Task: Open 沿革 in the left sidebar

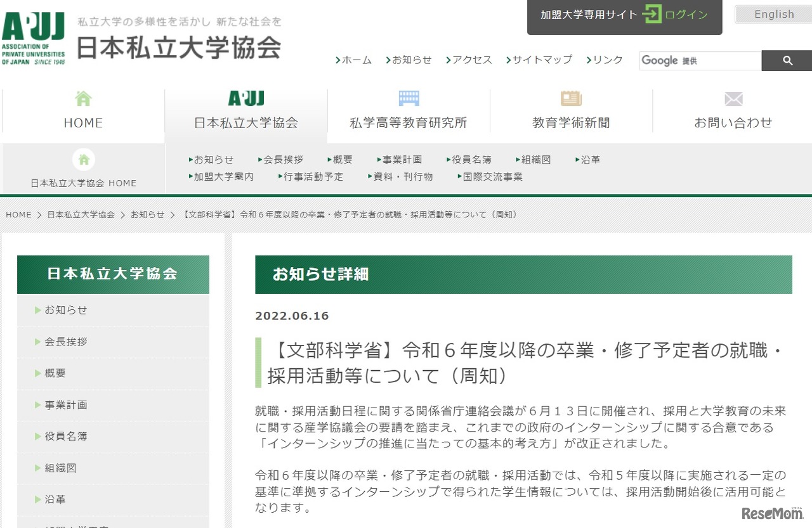Action: [113, 500]
